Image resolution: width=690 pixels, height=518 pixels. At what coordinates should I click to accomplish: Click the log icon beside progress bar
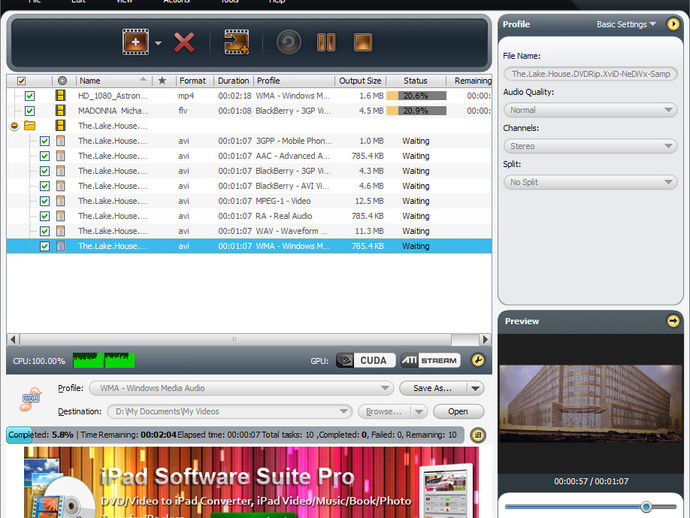click(478, 435)
